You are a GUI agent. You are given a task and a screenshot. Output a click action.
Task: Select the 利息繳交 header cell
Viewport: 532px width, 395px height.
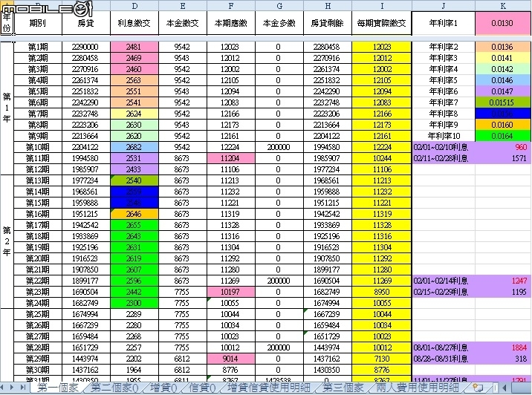pyautogui.click(x=134, y=23)
